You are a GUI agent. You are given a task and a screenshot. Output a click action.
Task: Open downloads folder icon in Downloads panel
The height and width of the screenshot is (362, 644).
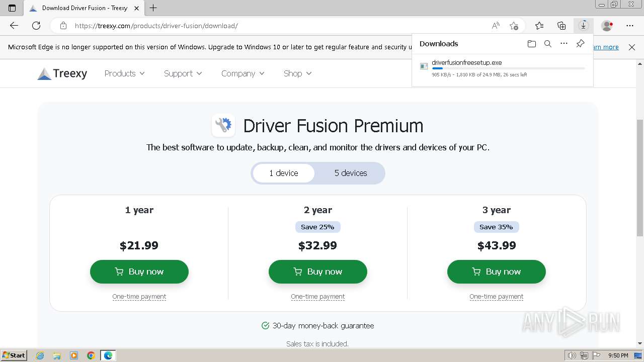(x=532, y=44)
